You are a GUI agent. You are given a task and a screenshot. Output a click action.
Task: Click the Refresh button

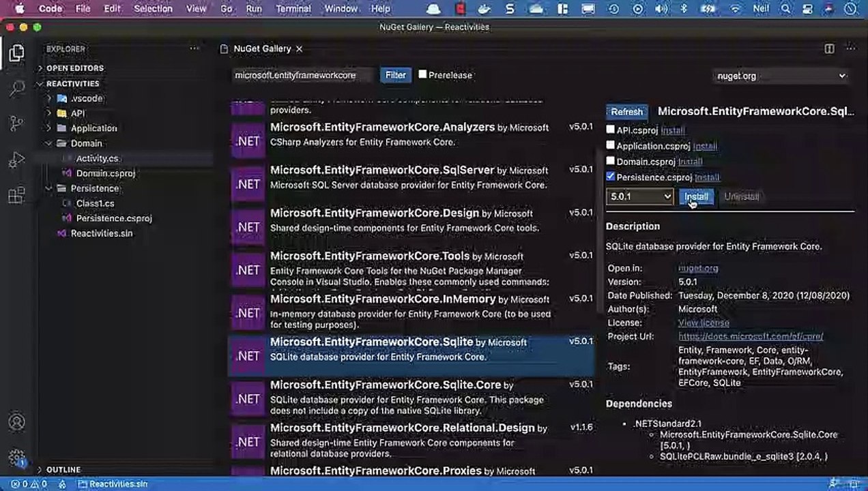click(x=626, y=112)
